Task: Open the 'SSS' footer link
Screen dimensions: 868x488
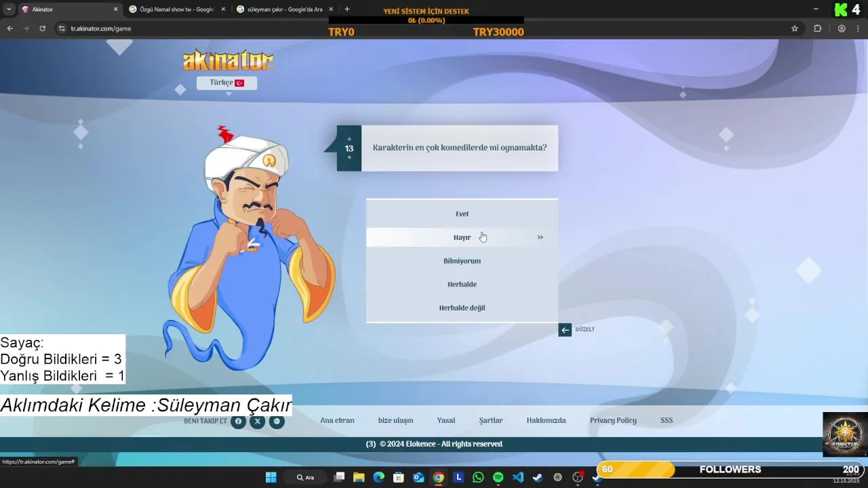Action: point(667,420)
